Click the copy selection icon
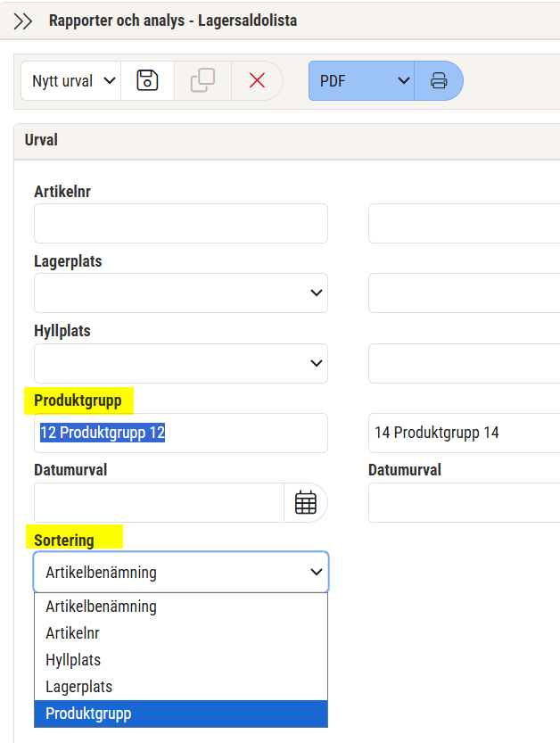The height and width of the screenshot is (743, 560). 202,80
